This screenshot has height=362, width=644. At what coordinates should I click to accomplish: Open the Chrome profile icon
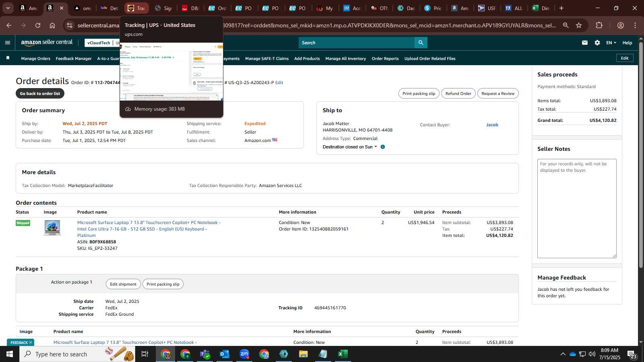[x=621, y=25]
